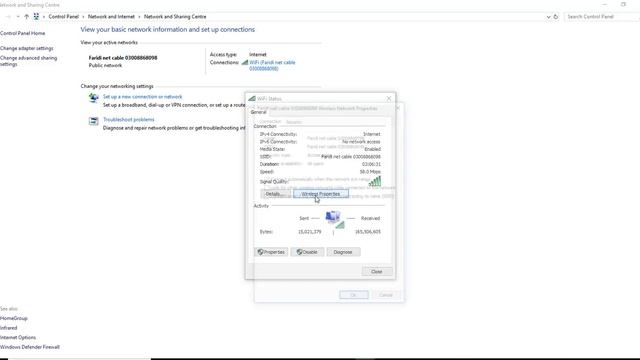Open Infrared link under See also
The image size is (640, 360).
[9, 328]
